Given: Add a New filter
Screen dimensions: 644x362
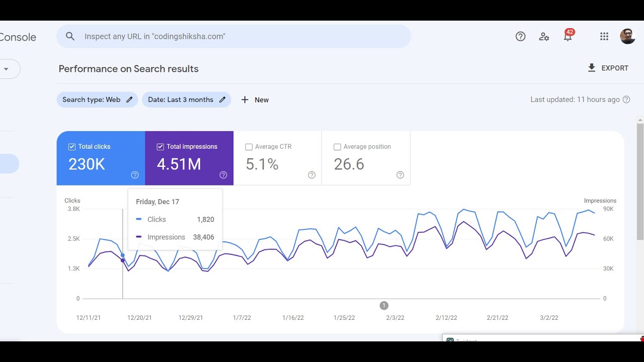Looking at the screenshot, I should 255,100.
